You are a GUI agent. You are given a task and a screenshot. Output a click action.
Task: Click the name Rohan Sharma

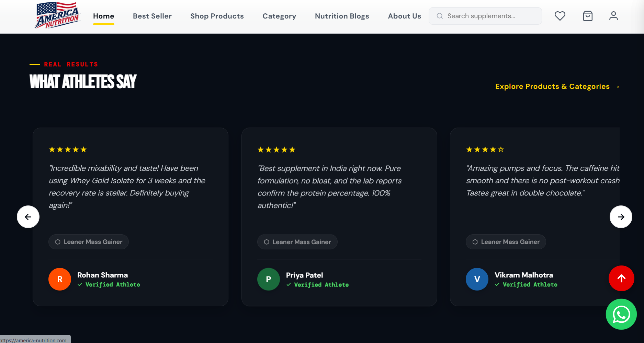(x=103, y=275)
